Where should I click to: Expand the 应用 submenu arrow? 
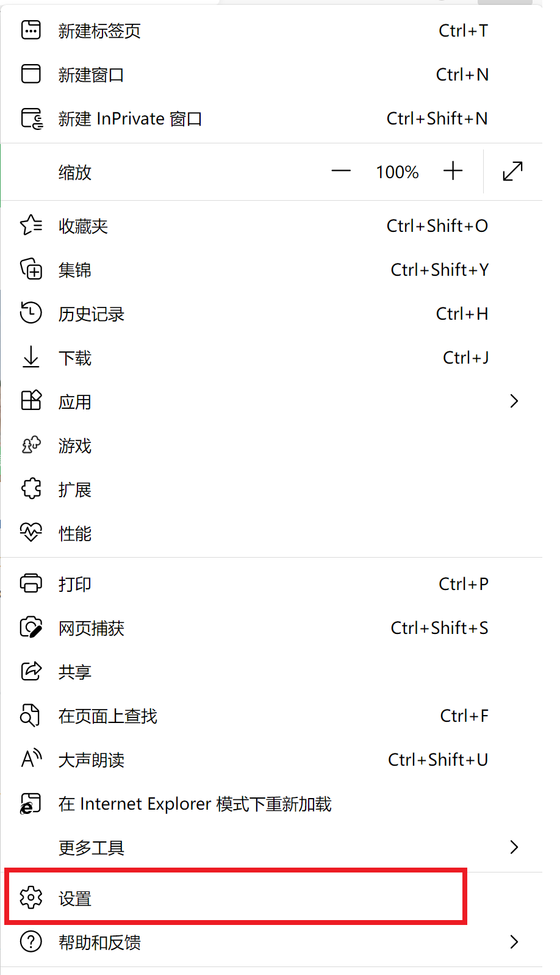pyautogui.click(x=514, y=401)
